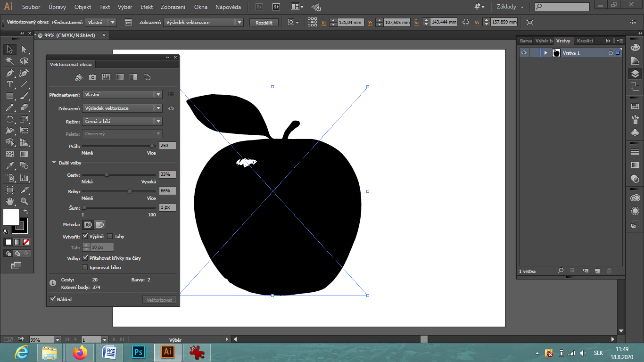Open the Efekt menu

[147, 7]
